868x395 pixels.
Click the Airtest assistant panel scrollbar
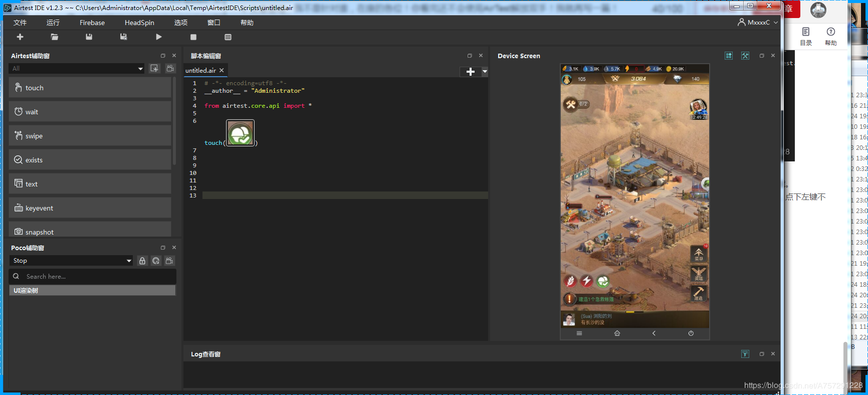coord(174,120)
